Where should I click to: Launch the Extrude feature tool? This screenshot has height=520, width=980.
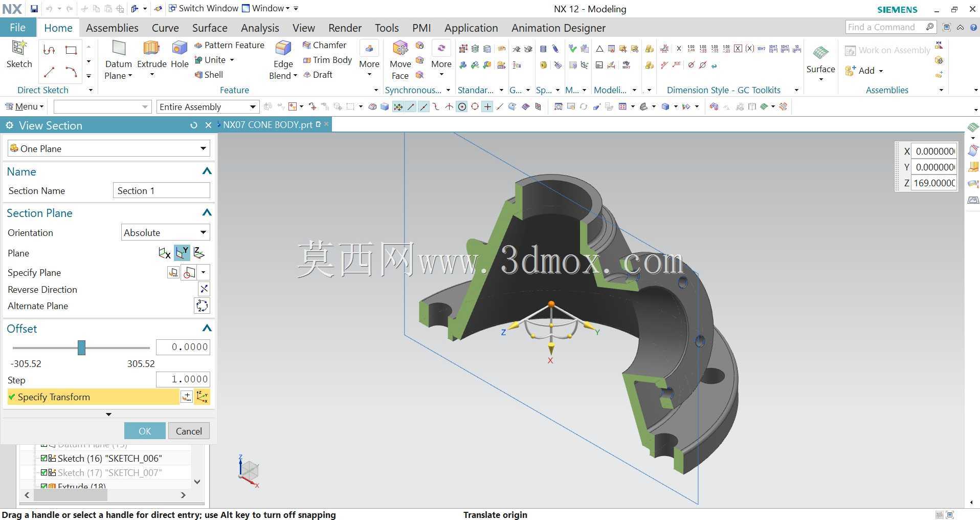pos(152,55)
